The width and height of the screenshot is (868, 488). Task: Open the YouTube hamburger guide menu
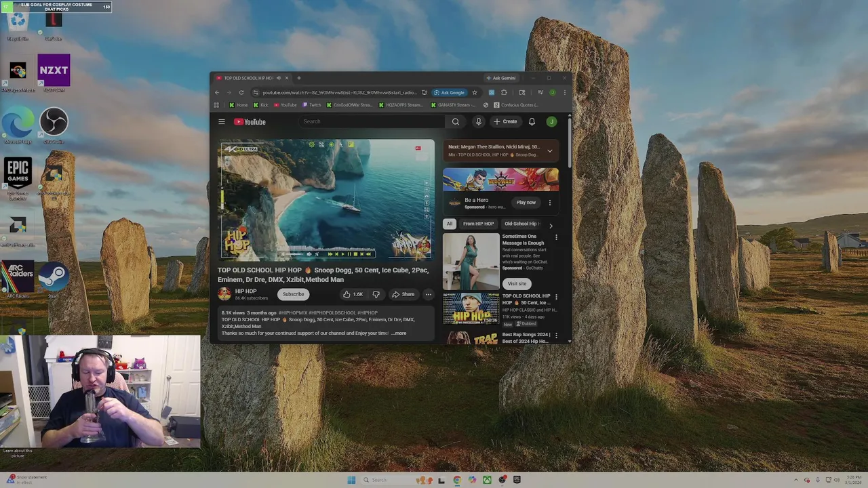[x=222, y=122]
